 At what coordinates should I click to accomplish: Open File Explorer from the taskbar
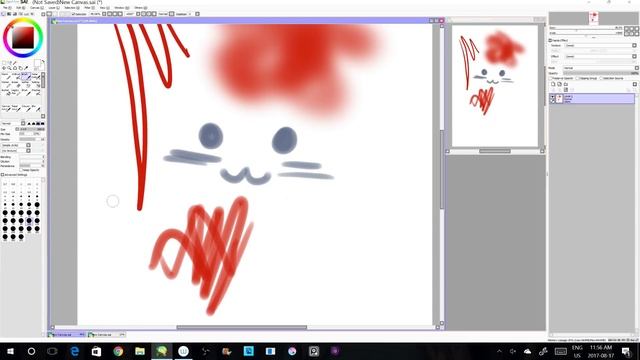140,351
